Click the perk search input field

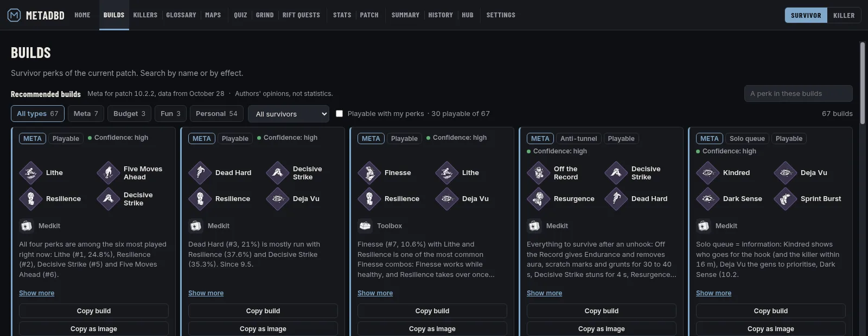click(799, 94)
